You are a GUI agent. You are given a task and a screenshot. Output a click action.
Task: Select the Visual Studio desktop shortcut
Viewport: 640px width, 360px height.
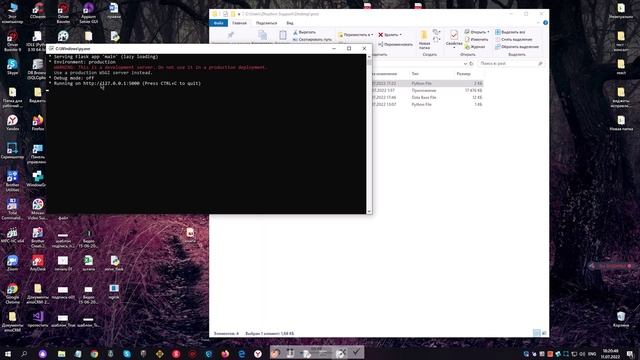pyautogui.click(x=38, y=319)
